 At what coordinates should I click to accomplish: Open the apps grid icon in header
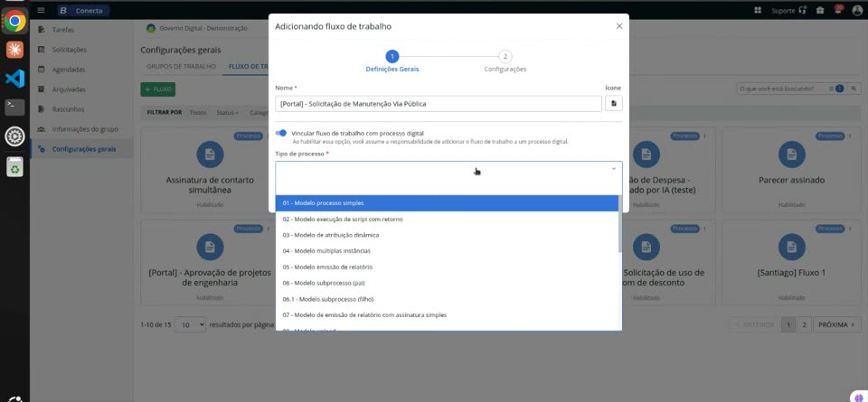[758, 10]
